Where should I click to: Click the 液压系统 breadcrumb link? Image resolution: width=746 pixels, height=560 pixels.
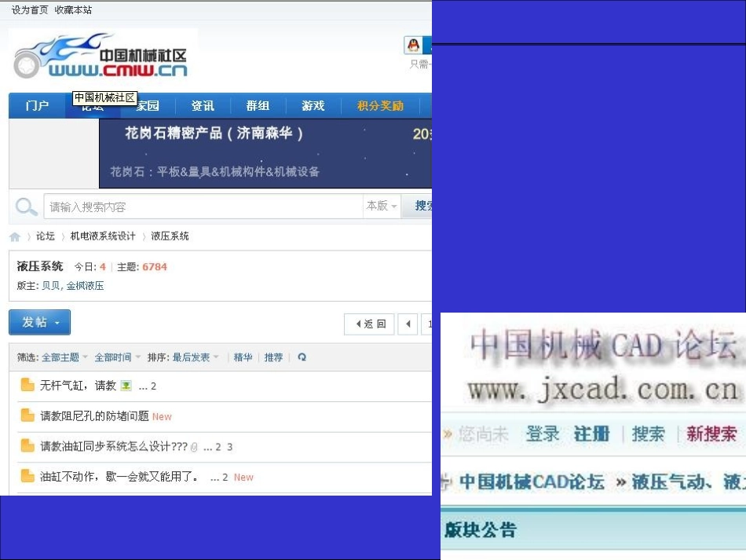[x=170, y=236]
